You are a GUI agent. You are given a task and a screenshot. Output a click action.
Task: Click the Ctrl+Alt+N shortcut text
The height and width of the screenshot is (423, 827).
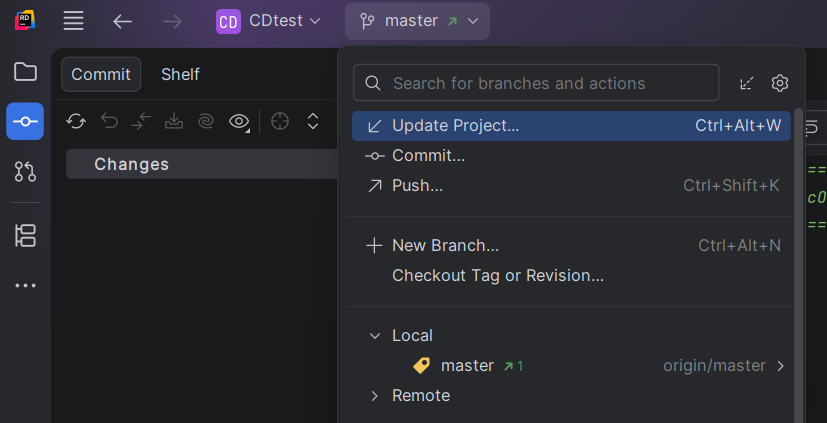[739, 245]
